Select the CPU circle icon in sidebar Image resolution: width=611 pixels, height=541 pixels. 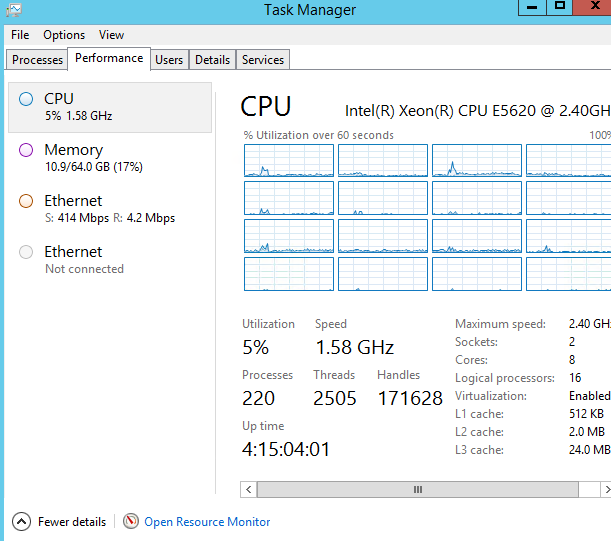pos(26,99)
